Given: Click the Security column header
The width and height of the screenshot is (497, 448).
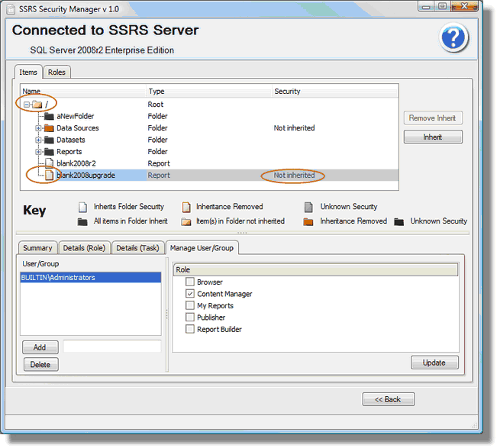Looking at the screenshot, I should click(335, 92).
